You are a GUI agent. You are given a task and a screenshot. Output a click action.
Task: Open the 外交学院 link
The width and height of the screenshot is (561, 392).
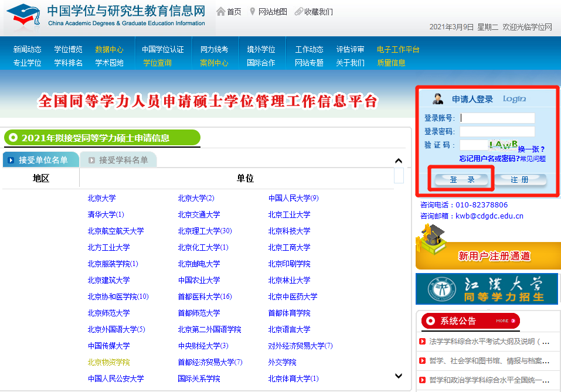coord(283,362)
